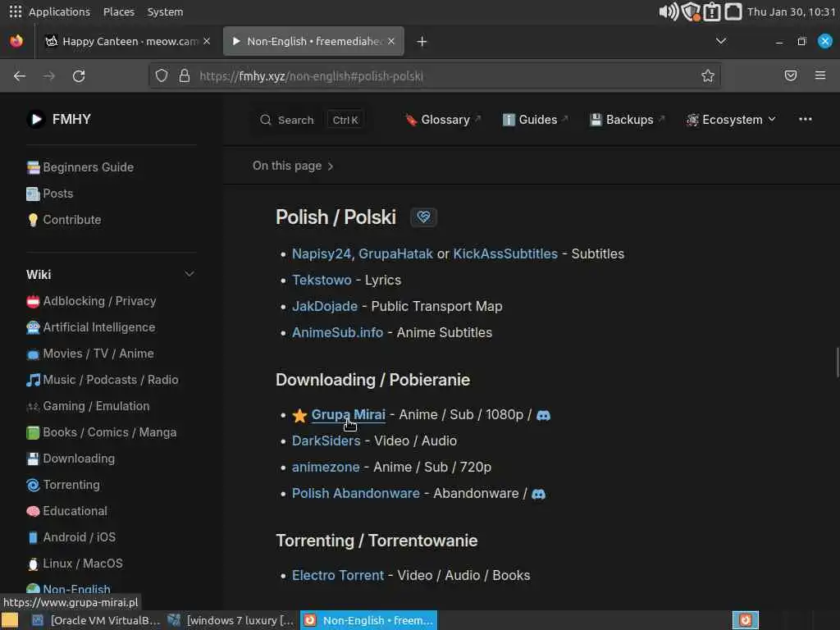Image resolution: width=840 pixels, height=630 pixels.
Task: Click the bottom panel Firefox indicator icon
Action: (745, 620)
